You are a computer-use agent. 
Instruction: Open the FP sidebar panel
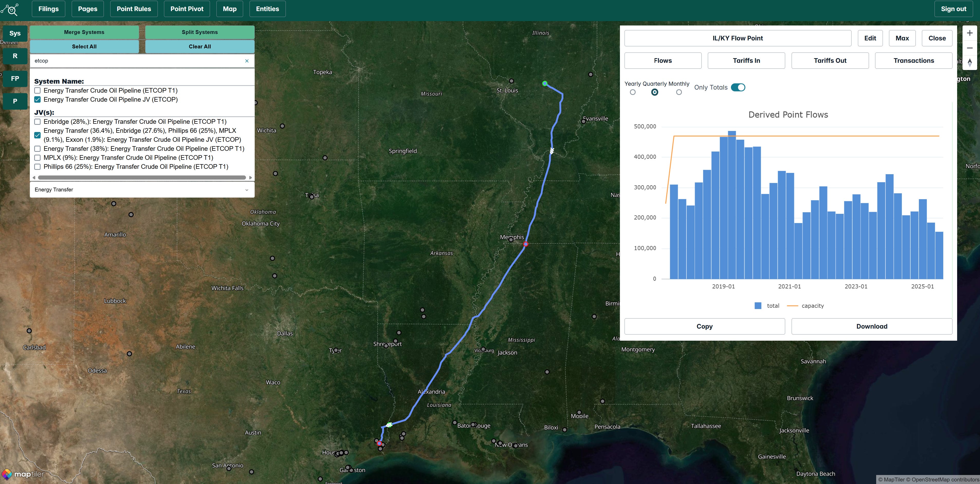[x=15, y=79]
